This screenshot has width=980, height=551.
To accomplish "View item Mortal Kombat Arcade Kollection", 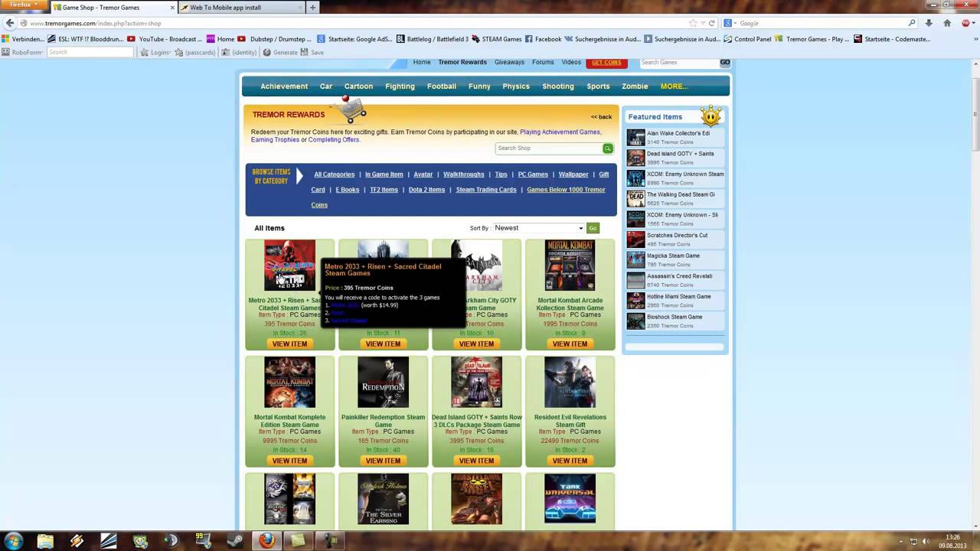I will click(x=570, y=344).
